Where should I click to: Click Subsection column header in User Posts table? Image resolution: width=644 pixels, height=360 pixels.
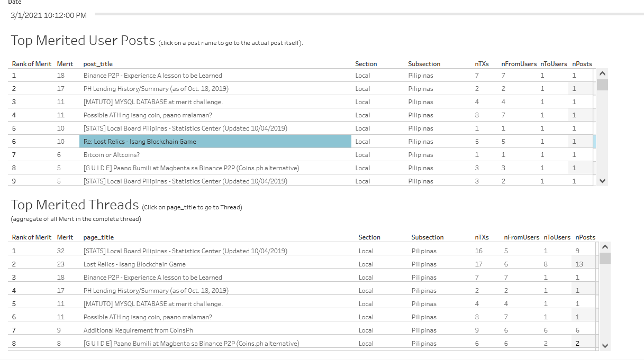(424, 64)
